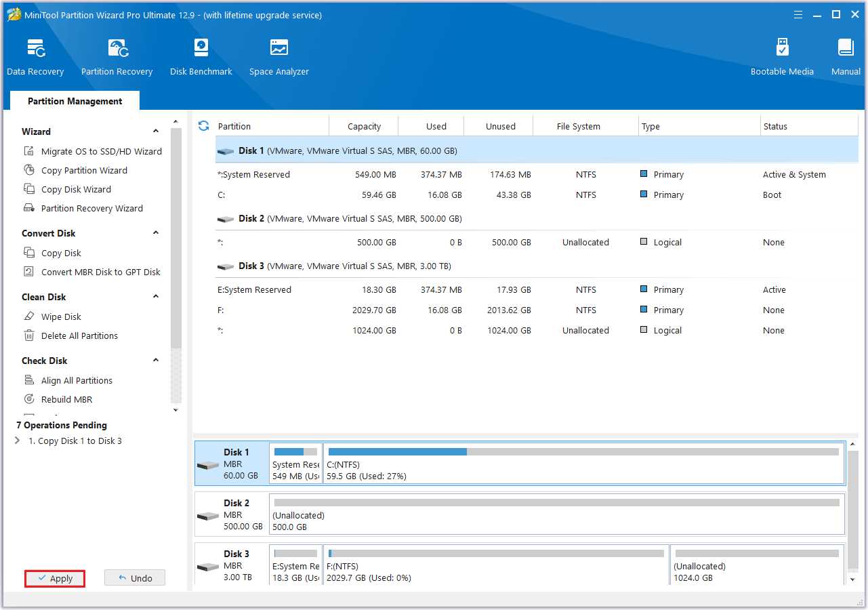Image resolution: width=868 pixels, height=610 pixels.
Task: Click the Primary type swatch in the F: row
Action: pos(644,310)
